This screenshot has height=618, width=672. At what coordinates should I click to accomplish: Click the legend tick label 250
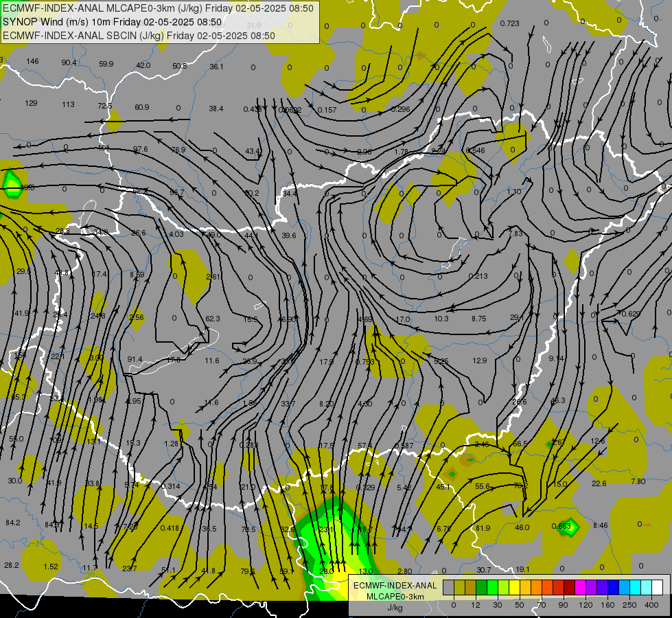629,605
